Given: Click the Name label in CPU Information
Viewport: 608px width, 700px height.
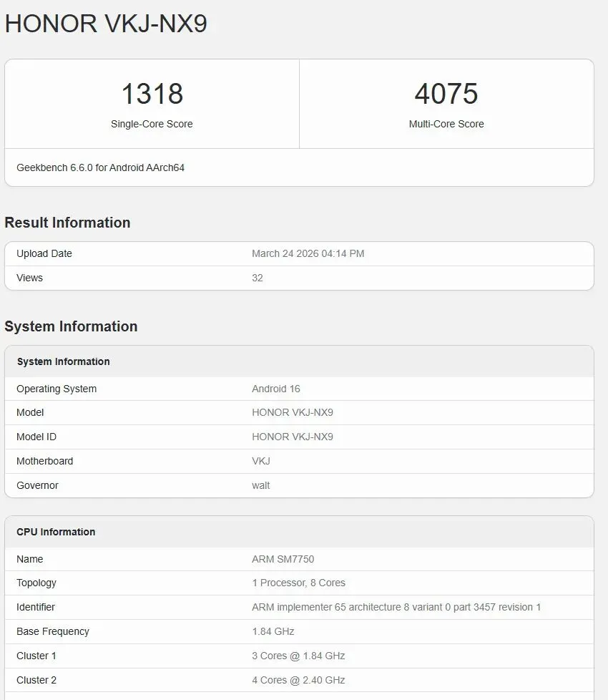Looking at the screenshot, I should [x=30, y=559].
